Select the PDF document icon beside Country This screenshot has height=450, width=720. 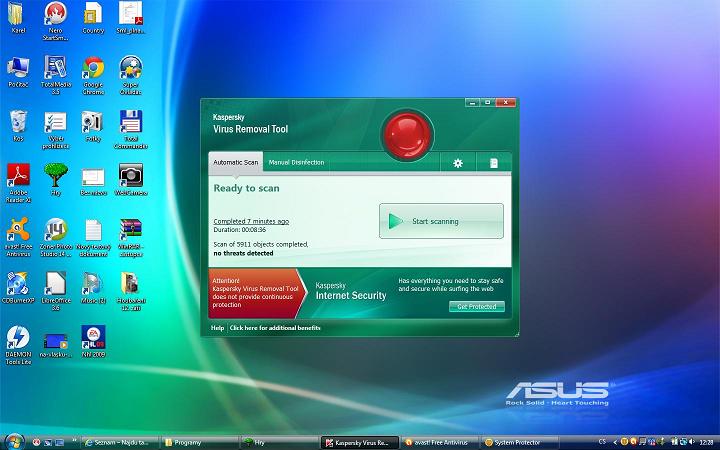pos(131,18)
